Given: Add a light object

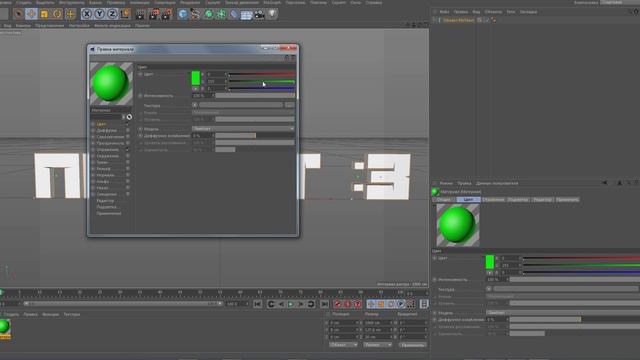Looking at the screenshot, I should coord(272,14).
